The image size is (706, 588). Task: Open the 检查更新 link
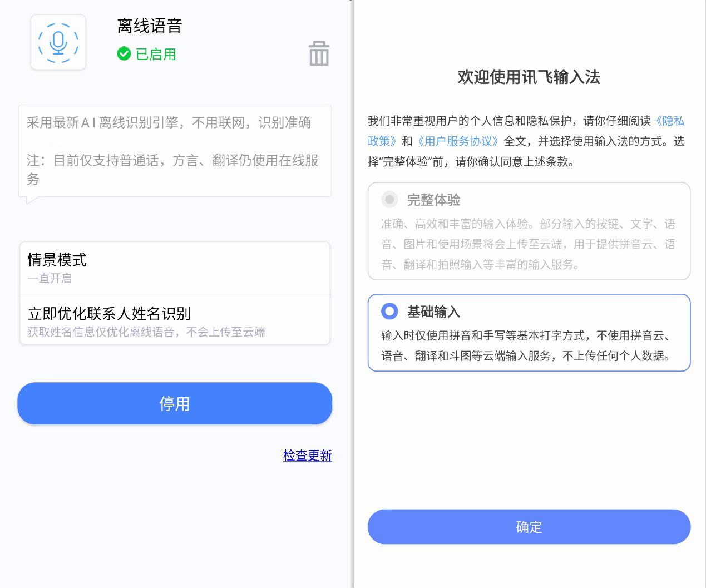[x=307, y=456]
